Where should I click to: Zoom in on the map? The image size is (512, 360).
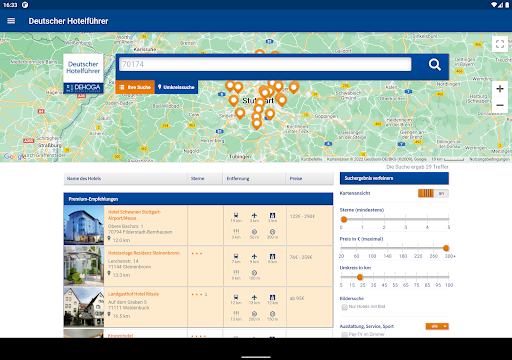pos(500,89)
